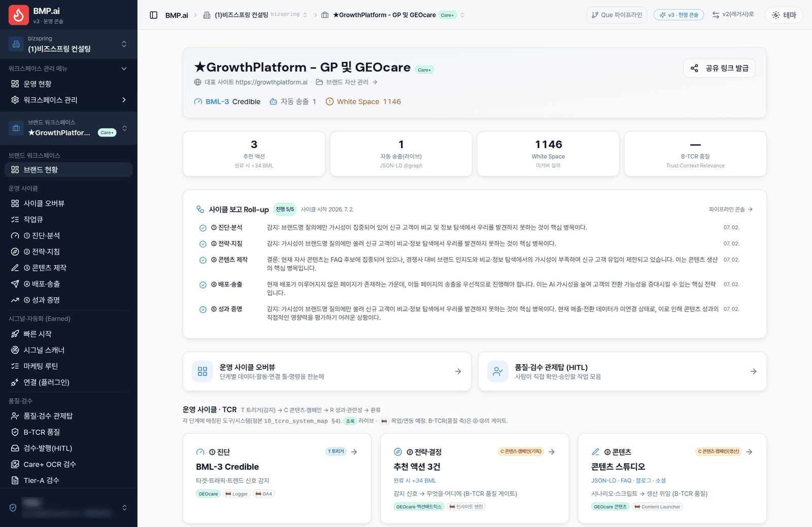Image resolution: width=812 pixels, height=527 pixels.
Task: Select the v3 · 현행 콘솔 toggle
Action: 679,15
